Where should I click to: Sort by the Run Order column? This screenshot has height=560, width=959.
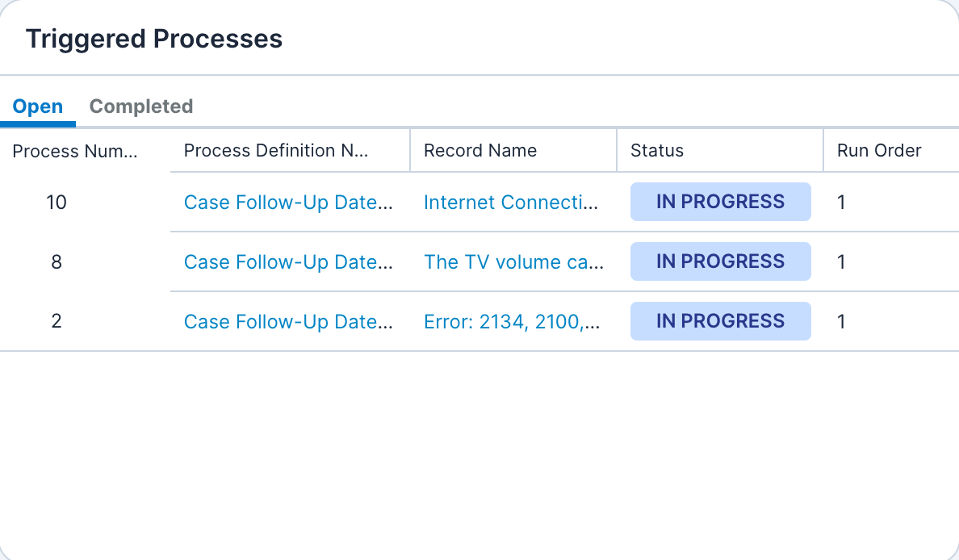(x=879, y=151)
